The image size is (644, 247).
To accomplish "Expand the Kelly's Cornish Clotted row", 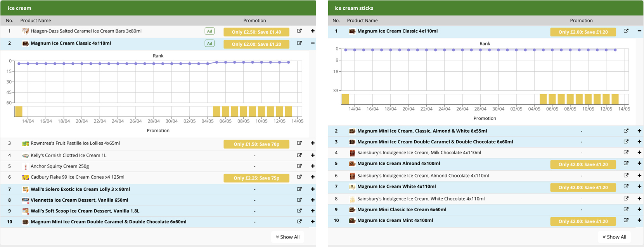I will pos(313,155).
